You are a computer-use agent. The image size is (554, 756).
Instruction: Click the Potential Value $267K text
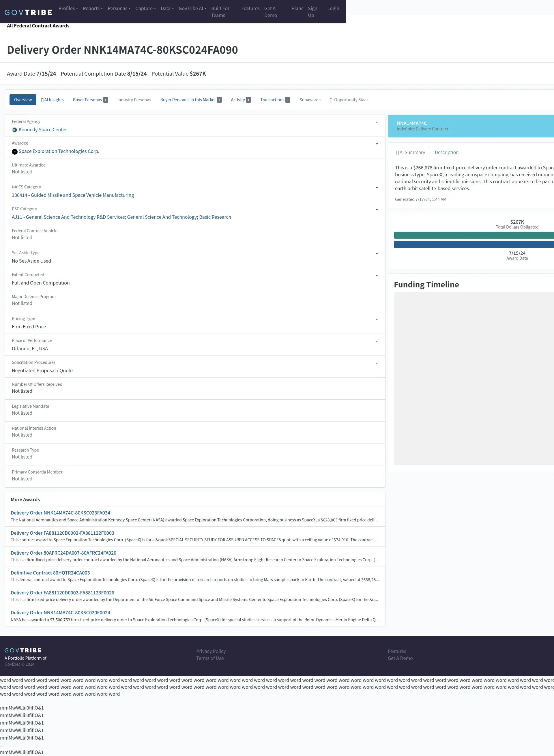(179, 74)
